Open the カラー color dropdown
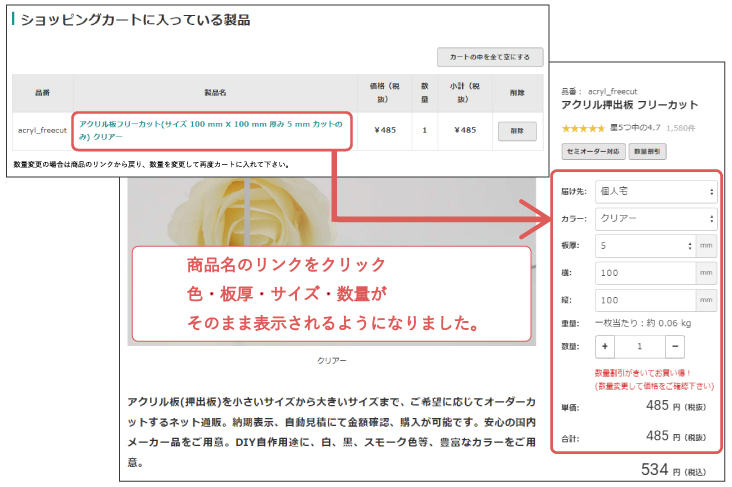This screenshot has height=487, width=732. pos(655,218)
